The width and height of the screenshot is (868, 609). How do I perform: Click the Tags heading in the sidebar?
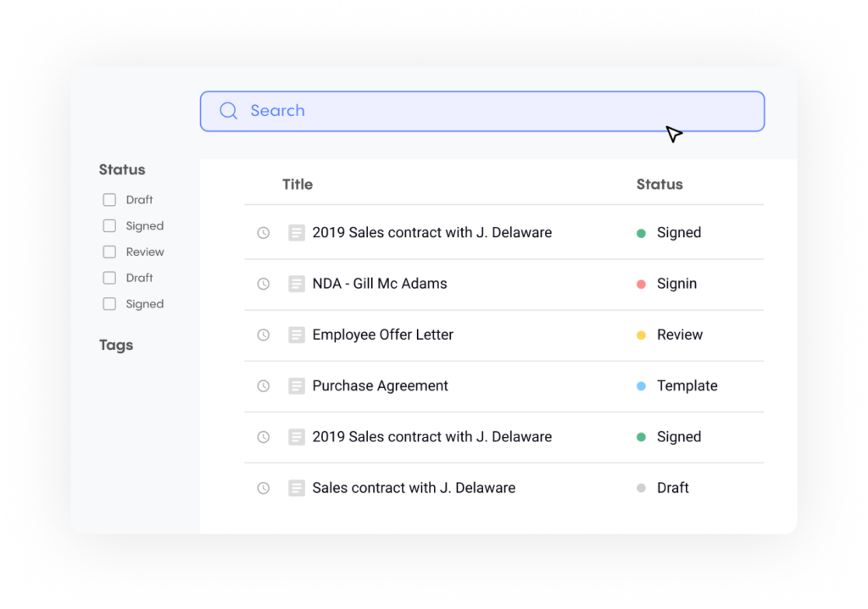pos(116,345)
